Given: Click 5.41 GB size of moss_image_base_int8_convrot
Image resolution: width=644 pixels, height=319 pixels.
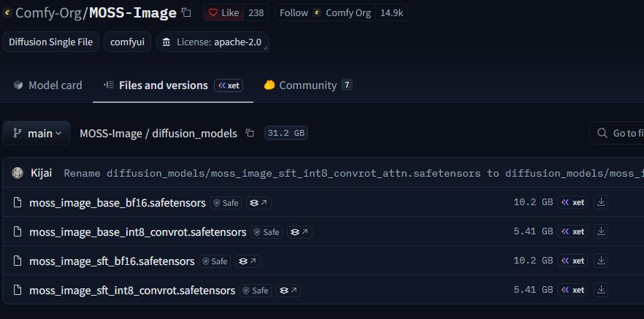Looking at the screenshot, I should (533, 231).
